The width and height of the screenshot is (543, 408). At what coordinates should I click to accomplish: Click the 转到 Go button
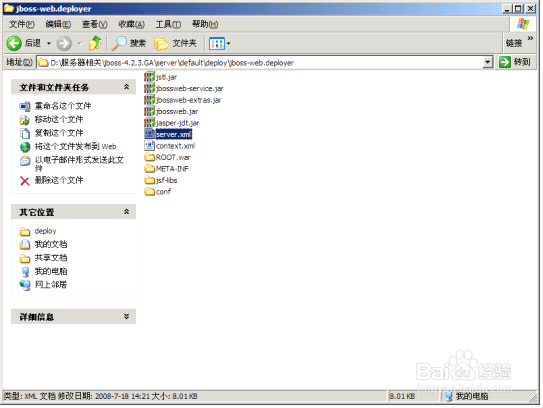click(515, 62)
